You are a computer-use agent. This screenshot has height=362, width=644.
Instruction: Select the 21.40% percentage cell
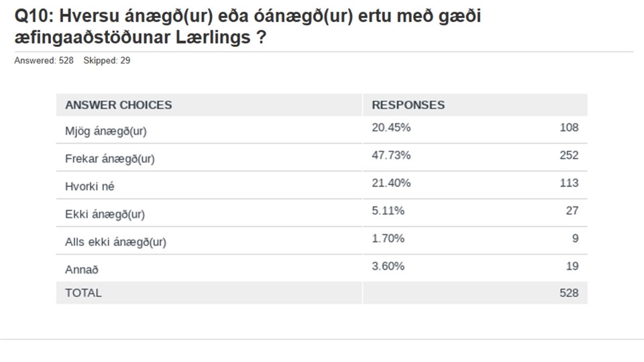click(x=391, y=183)
